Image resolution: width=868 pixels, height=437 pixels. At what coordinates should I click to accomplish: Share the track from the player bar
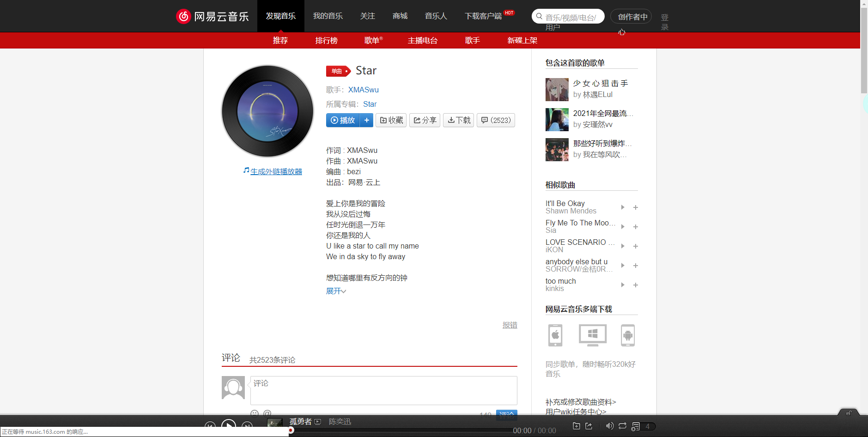[x=589, y=426]
